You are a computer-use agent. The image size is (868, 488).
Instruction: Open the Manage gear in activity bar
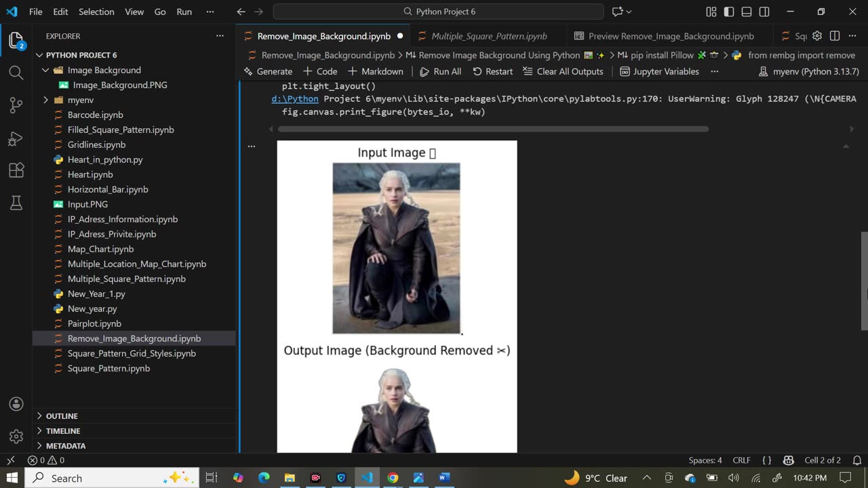point(16,436)
